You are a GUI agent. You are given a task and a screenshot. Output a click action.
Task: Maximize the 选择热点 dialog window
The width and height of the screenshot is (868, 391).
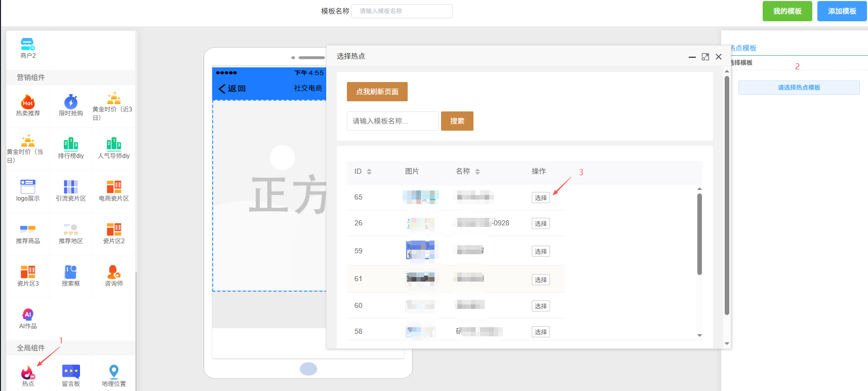705,57
